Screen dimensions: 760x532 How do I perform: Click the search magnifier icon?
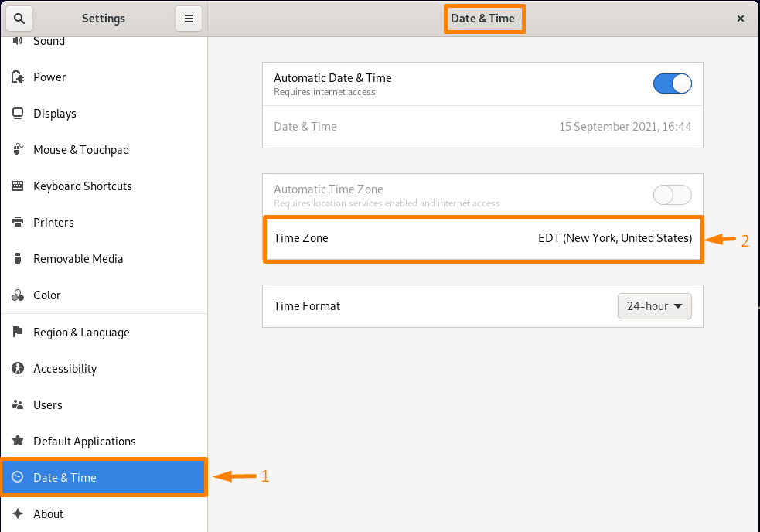point(19,18)
